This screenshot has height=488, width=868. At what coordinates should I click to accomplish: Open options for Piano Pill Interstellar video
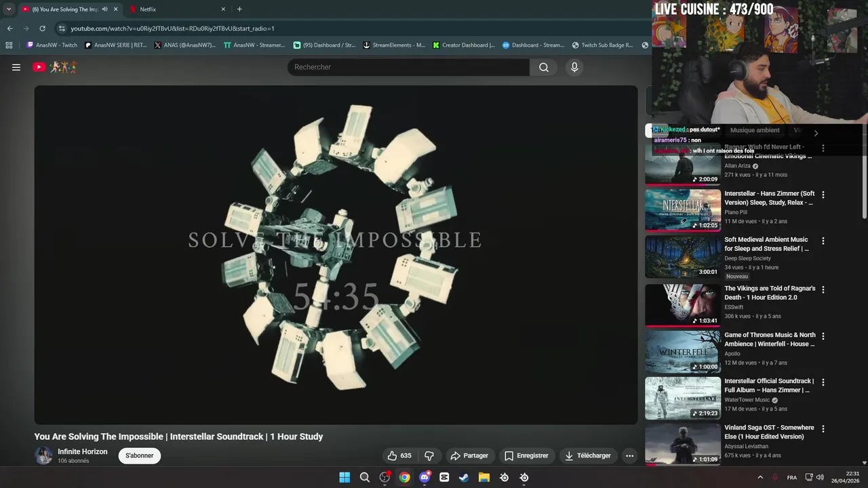(x=823, y=195)
